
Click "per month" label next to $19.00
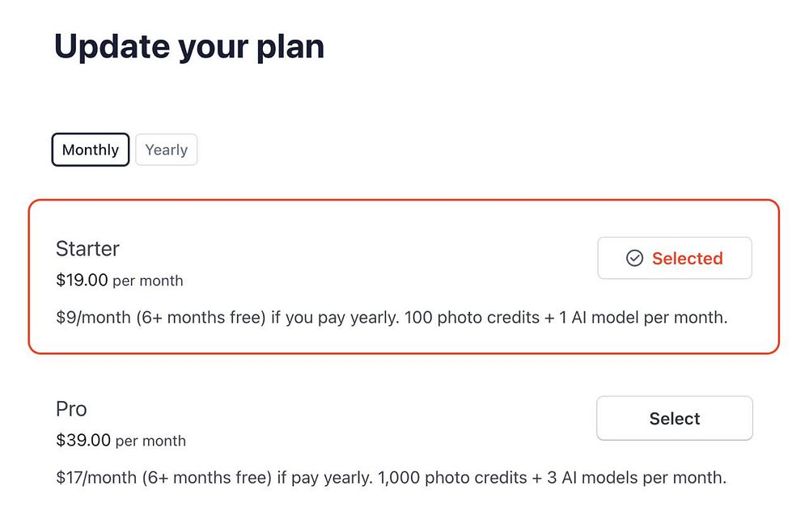tap(148, 281)
